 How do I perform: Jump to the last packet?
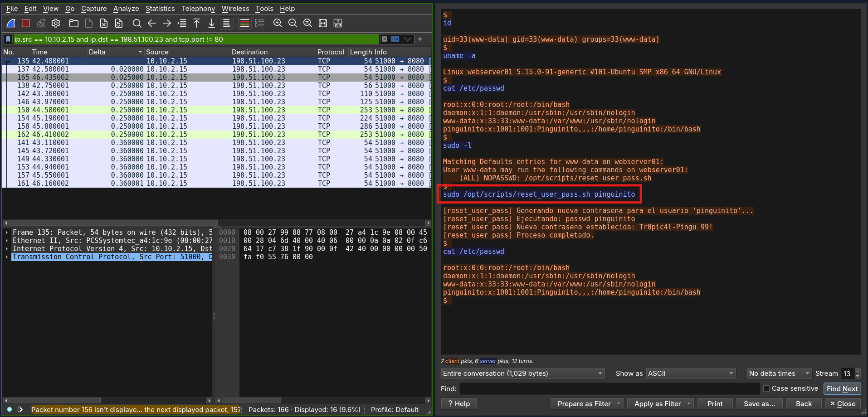tap(212, 23)
